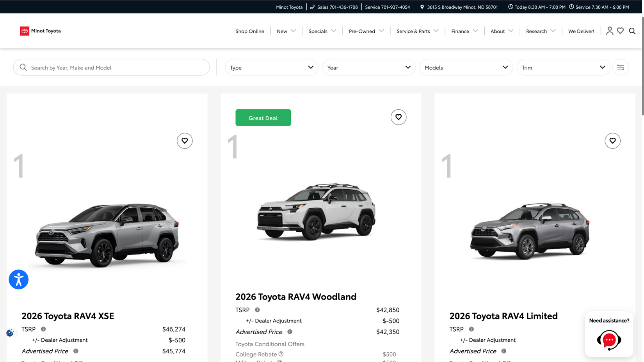Click TSRP info icon on RAV4 Limited
Screen dimensions: 644x362
pyautogui.click(x=471, y=329)
